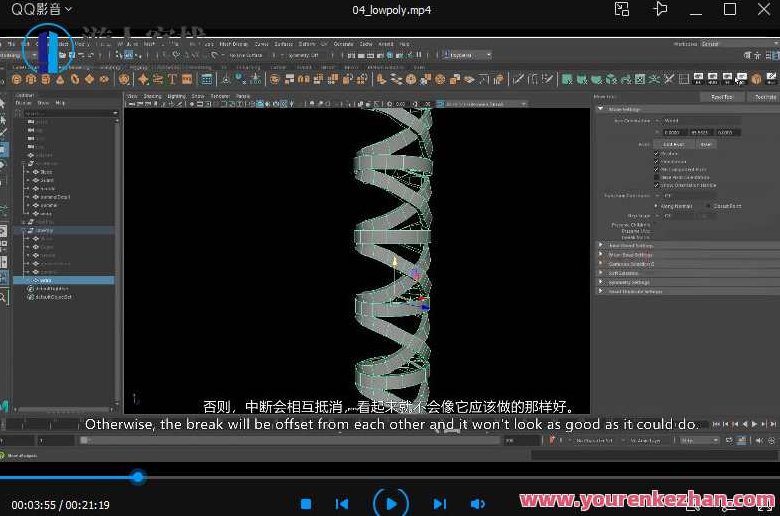This screenshot has width=780, height=516.
Task: Play the 04_lowpoly.mp4 video
Action: [391, 504]
